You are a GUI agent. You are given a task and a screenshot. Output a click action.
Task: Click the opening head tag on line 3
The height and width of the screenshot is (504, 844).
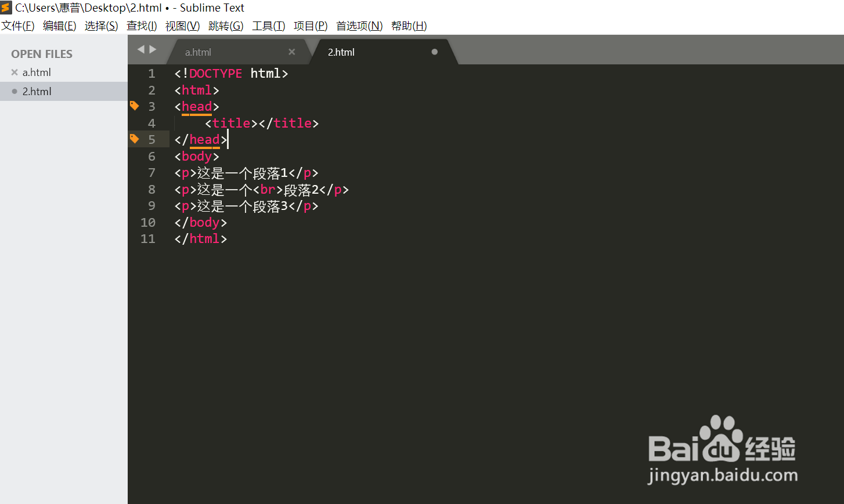[197, 107]
